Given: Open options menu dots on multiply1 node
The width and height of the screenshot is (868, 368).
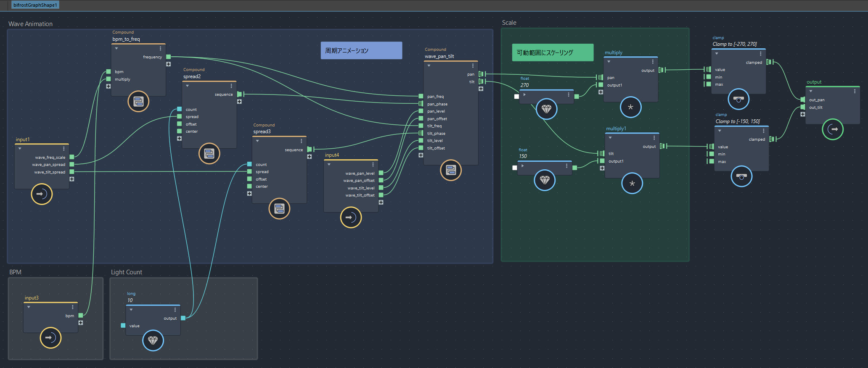Looking at the screenshot, I should [654, 137].
